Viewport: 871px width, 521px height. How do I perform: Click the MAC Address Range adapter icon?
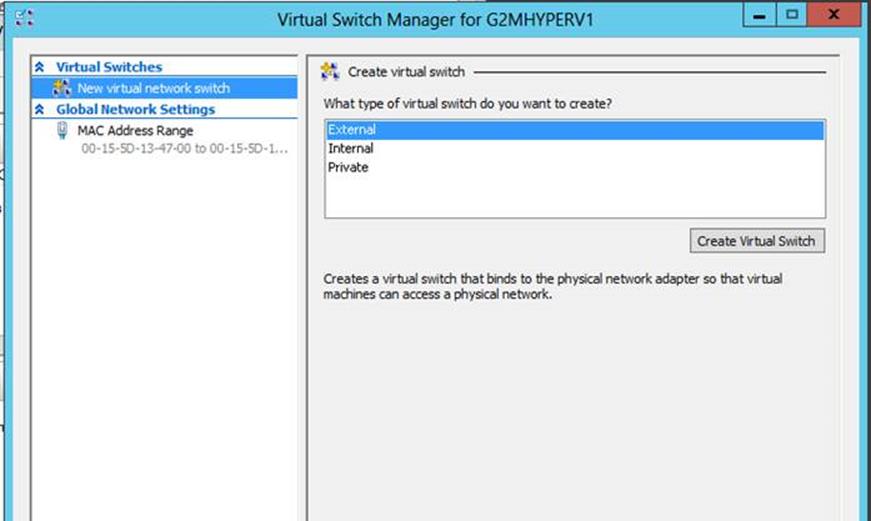62,131
